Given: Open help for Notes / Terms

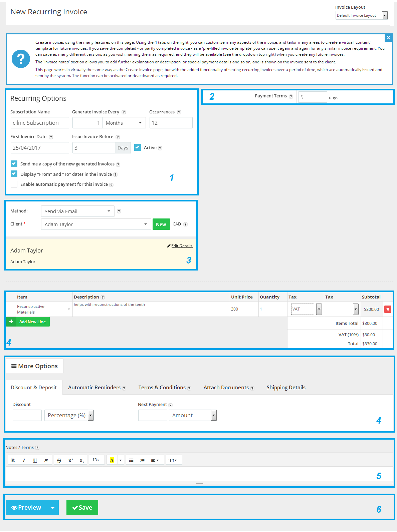Looking at the screenshot, I should (37, 448).
